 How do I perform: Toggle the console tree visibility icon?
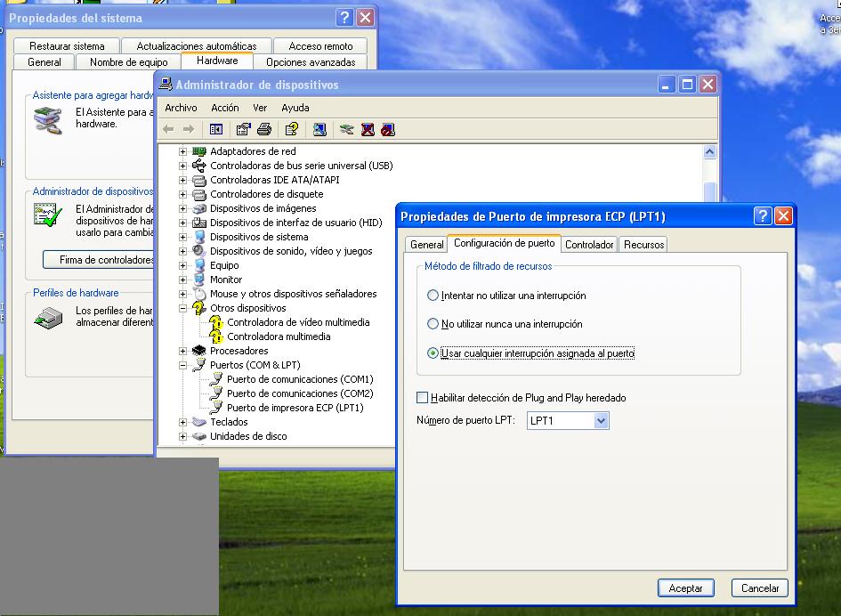click(x=214, y=129)
